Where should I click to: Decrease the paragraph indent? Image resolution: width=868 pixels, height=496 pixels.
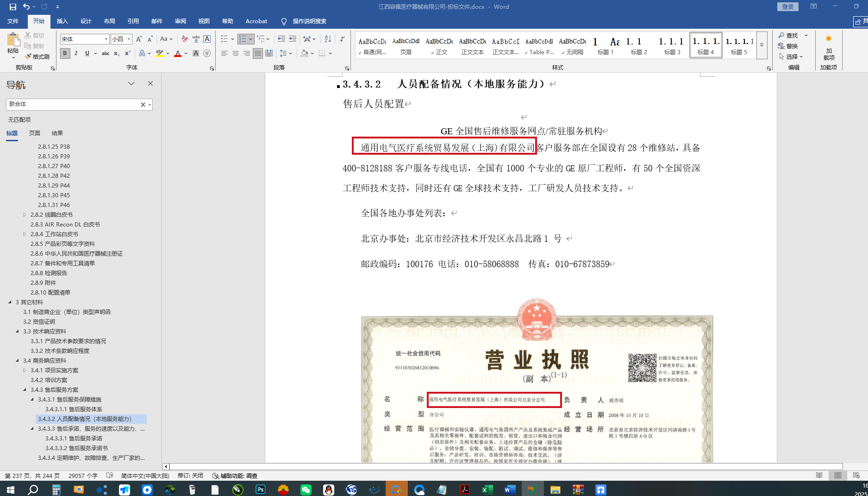281,39
